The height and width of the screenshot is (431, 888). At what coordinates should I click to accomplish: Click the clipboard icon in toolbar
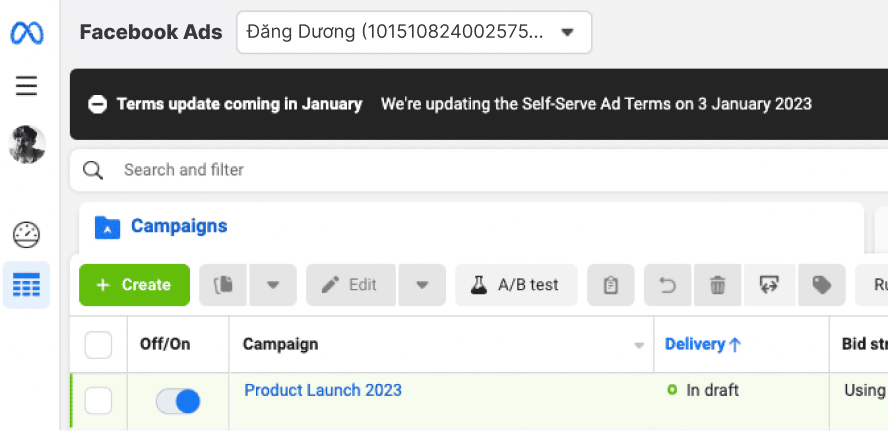(x=611, y=285)
